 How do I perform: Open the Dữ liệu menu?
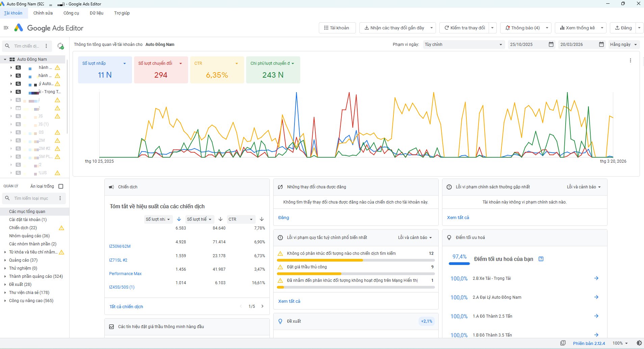tap(97, 13)
